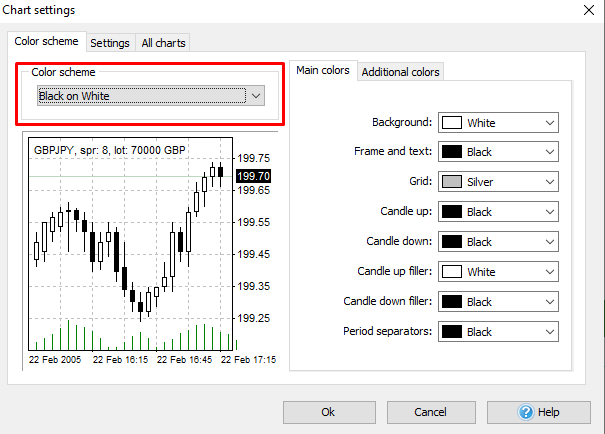The image size is (605, 434).
Task: Click the white Background color swatch
Action: 452,123
